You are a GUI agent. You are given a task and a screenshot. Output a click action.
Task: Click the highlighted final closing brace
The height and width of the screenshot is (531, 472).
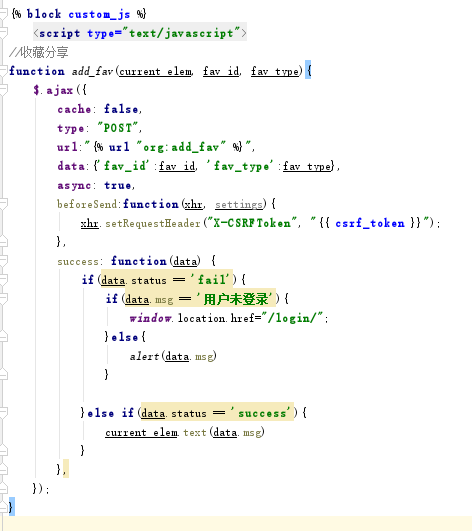(11, 507)
